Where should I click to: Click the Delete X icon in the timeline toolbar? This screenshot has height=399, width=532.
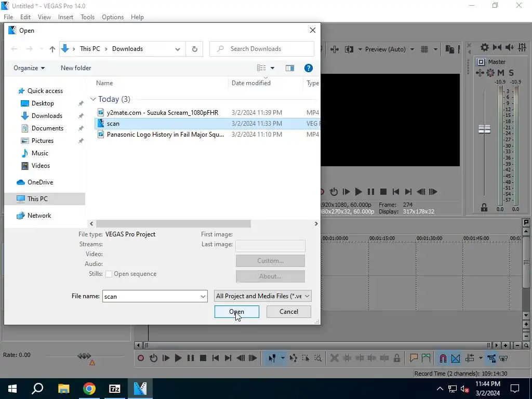pyautogui.click(x=334, y=358)
